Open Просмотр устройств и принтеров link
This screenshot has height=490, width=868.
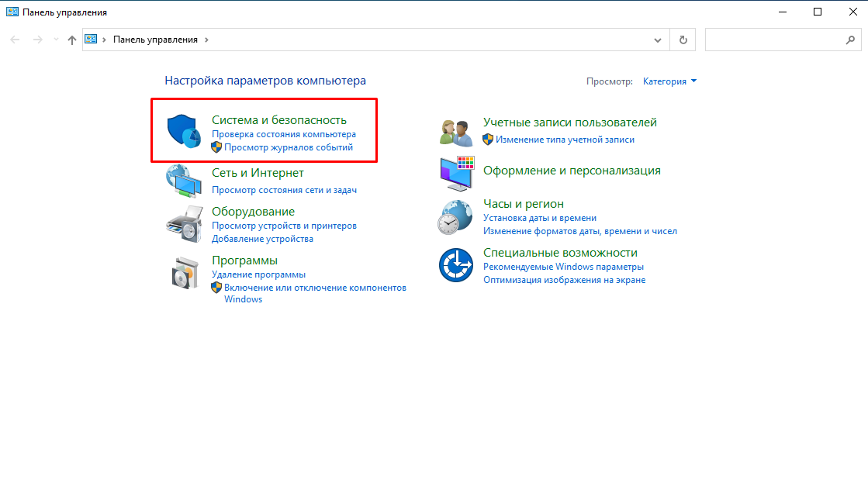click(285, 226)
